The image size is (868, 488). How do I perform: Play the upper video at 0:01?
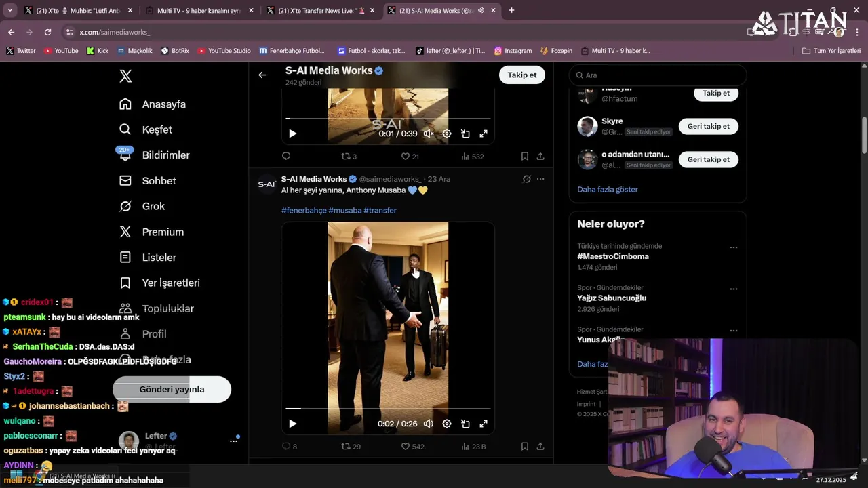coord(292,134)
